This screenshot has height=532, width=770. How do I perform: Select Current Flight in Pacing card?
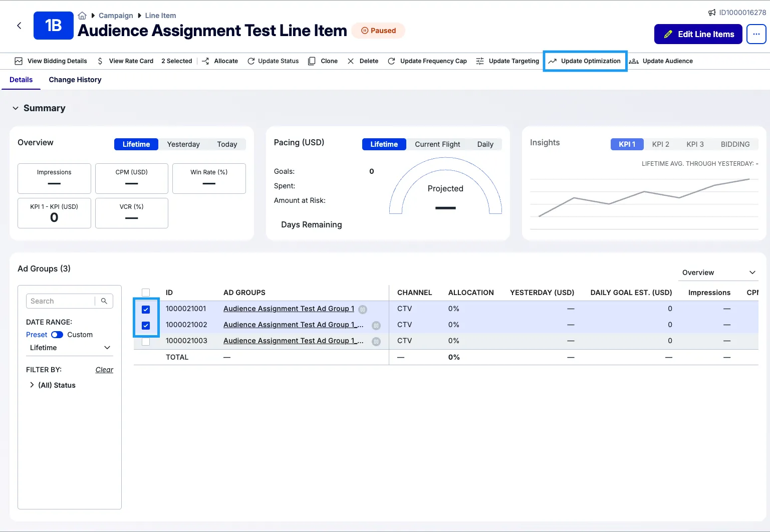[x=437, y=144]
